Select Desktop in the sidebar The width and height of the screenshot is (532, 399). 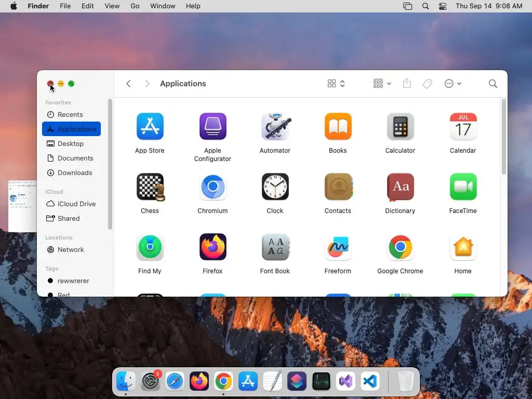[71, 143]
